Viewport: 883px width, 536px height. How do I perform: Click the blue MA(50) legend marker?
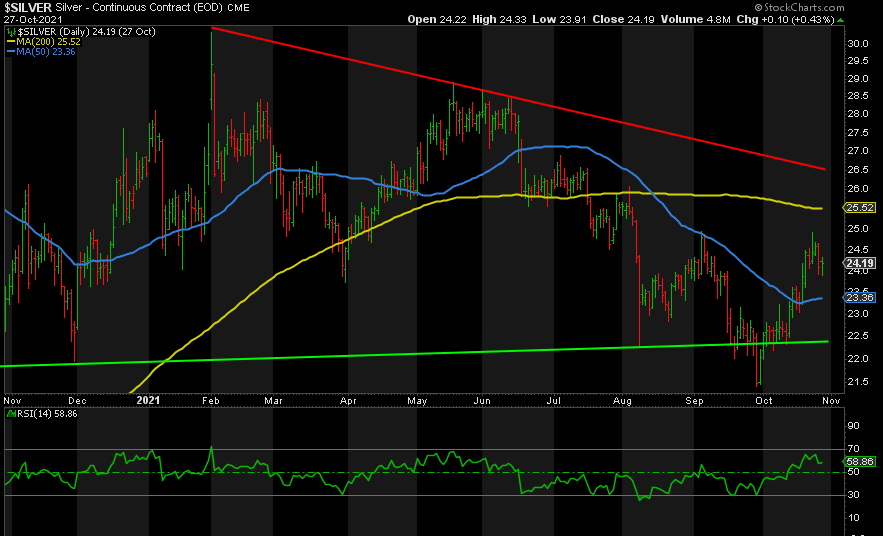8,52
